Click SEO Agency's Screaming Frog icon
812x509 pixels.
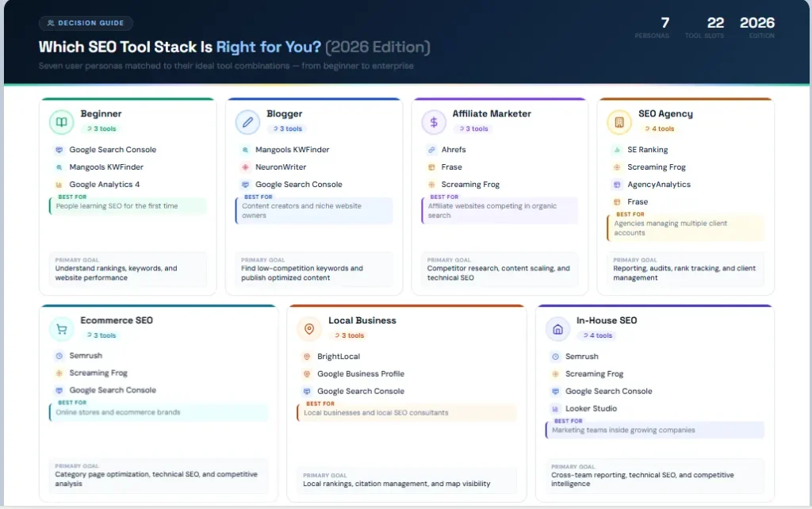click(617, 167)
